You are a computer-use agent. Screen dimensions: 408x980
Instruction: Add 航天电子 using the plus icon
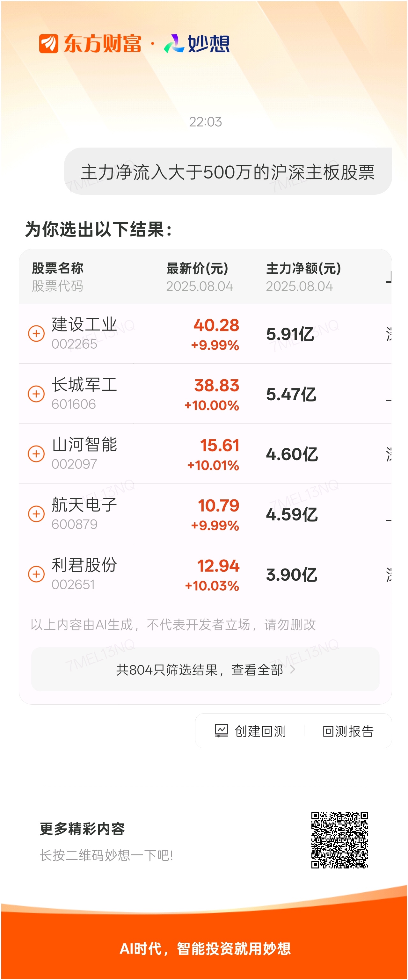[x=36, y=514]
